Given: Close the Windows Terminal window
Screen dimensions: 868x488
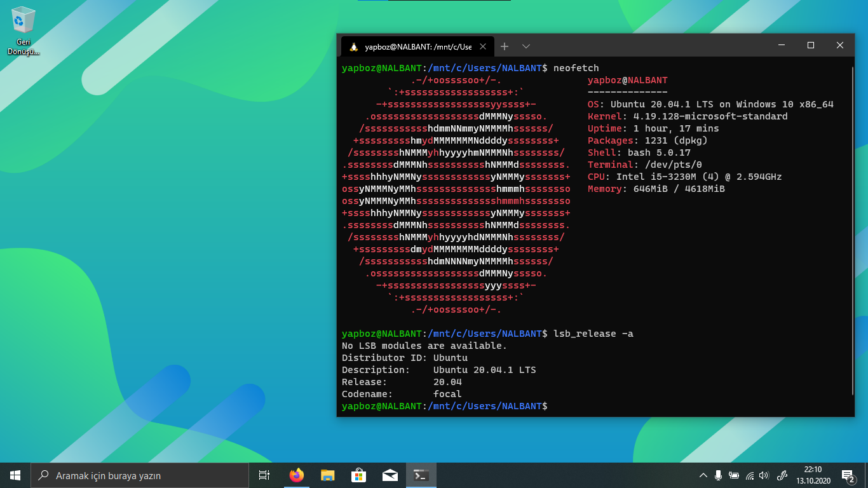Looking at the screenshot, I should [x=840, y=45].
